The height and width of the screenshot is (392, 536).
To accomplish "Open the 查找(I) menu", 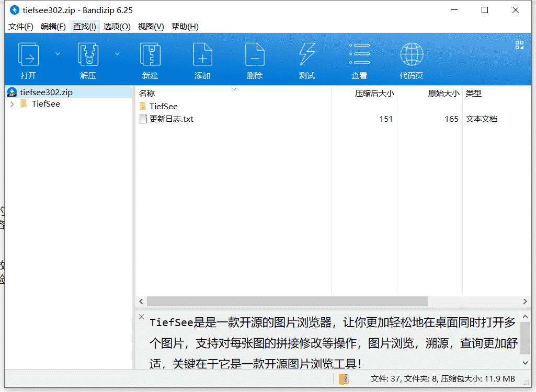I will coord(84,27).
